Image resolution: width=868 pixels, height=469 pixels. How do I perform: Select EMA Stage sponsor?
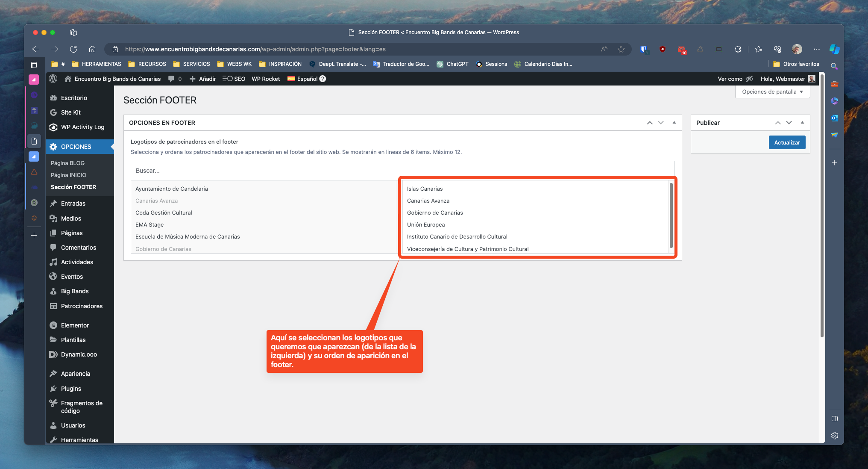[150, 224]
